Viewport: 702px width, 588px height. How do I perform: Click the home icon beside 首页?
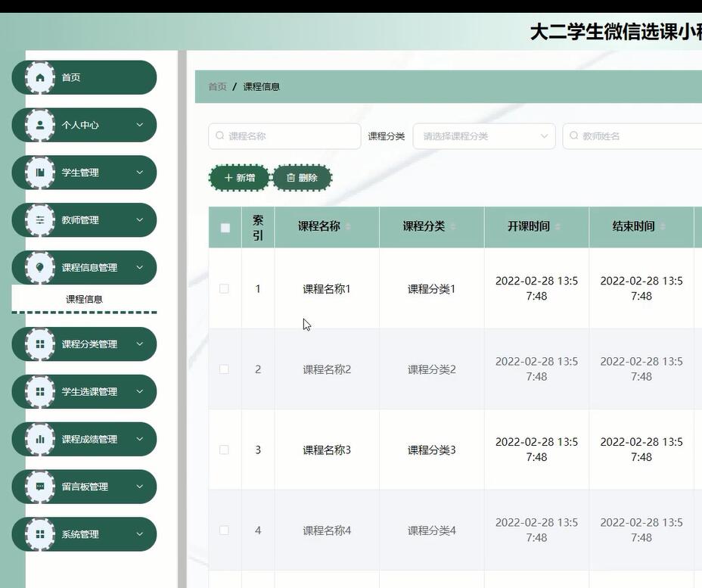tap(39, 76)
